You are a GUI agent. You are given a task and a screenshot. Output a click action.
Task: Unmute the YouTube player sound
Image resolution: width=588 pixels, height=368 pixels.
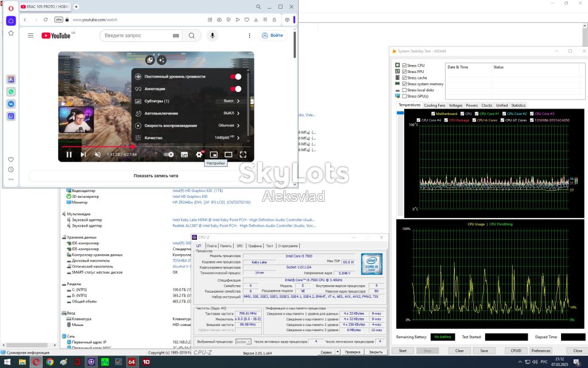[98, 154]
